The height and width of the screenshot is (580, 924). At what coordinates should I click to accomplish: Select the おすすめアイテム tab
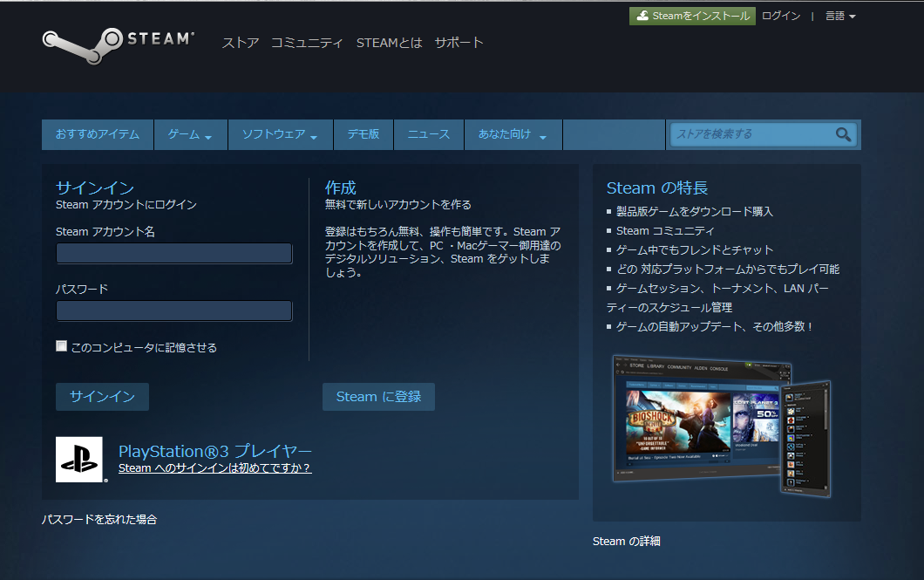(x=98, y=134)
